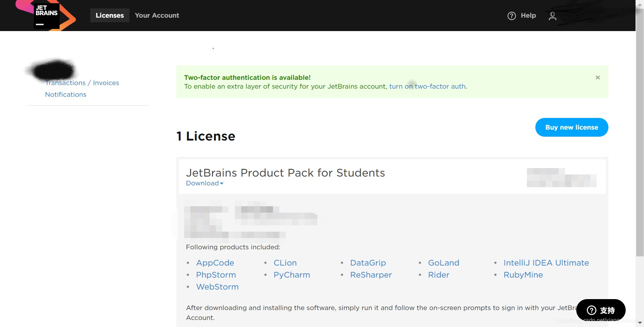Viewport: 644px width, 327px height.
Task: Expand the Download dropdown
Action: pyautogui.click(x=205, y=183)
